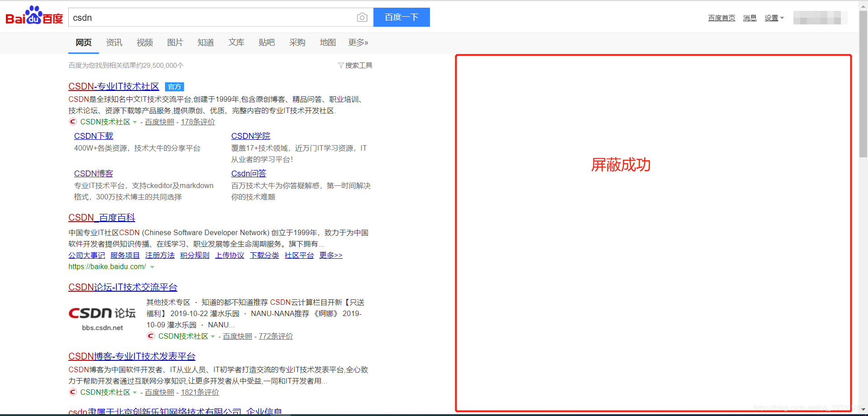
Task: Open the CSDN博客-专业IT技术发表平台 result
Action: (132, 356)
